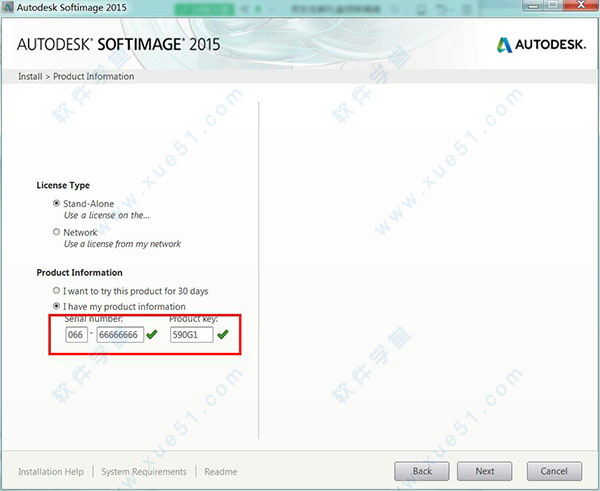This screenshot has height=491, width=600.
Task: Click the License Type heading
Action: pos(63,185)
